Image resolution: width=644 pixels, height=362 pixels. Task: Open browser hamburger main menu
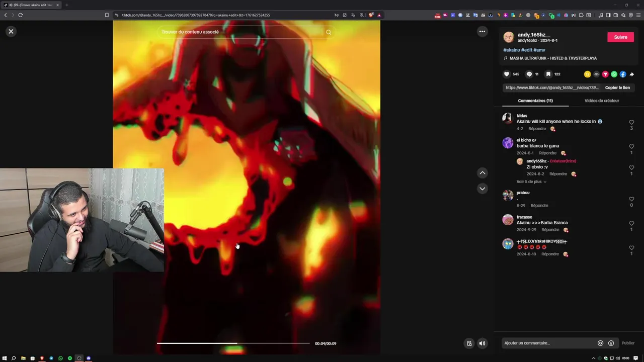tap(638, 15)
